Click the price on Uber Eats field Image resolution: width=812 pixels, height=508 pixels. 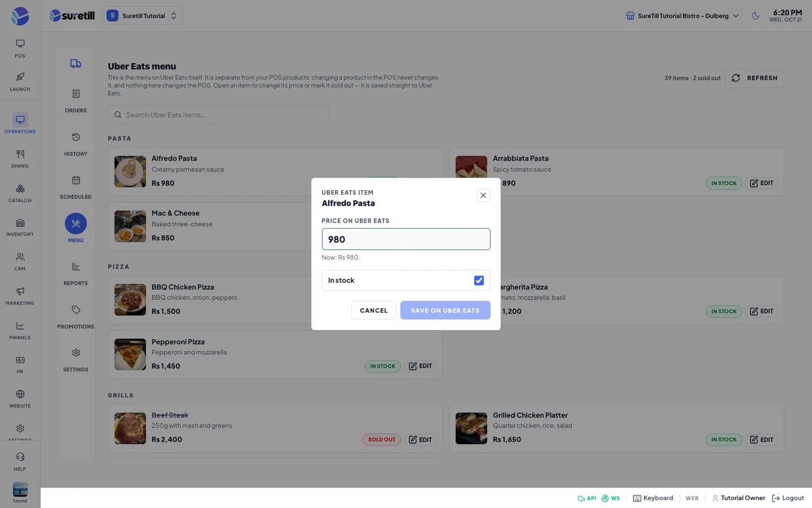pyautogui.click(x=406, y=239)
